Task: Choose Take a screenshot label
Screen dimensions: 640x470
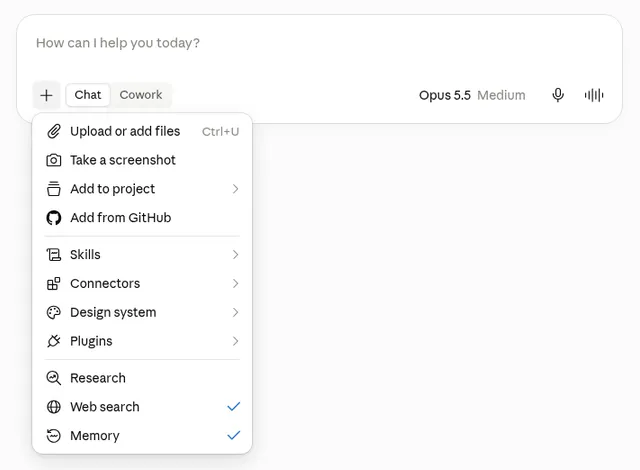Action: click(123, 160)
